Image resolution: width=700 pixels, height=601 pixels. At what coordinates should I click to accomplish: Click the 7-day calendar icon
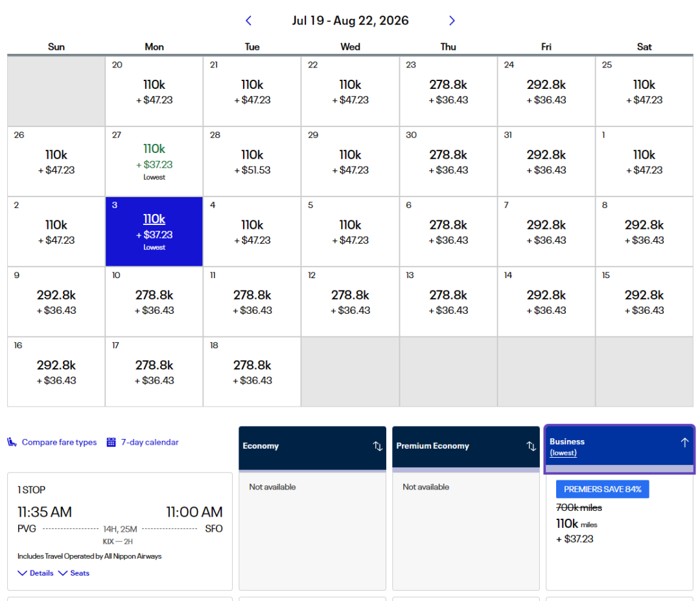(111, 442)
